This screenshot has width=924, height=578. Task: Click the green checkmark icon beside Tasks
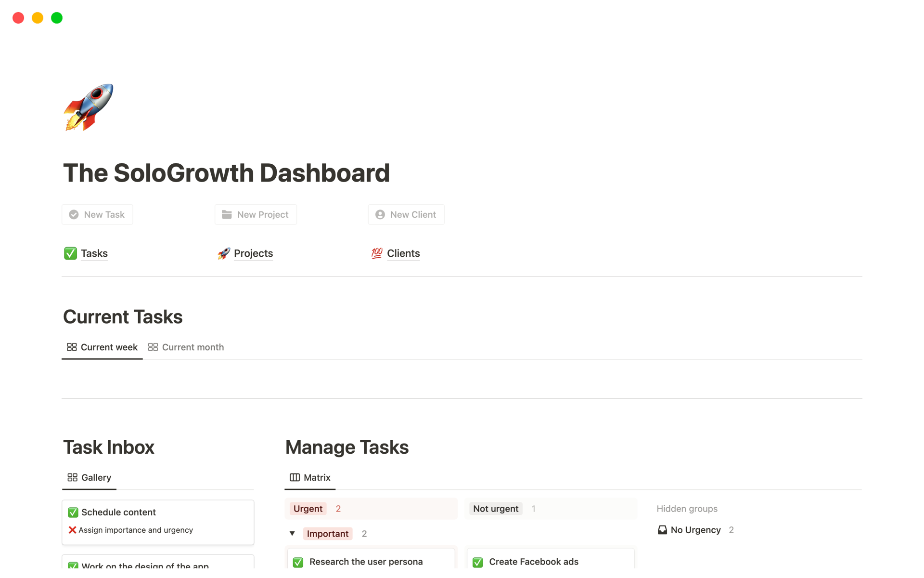[70, 253]
